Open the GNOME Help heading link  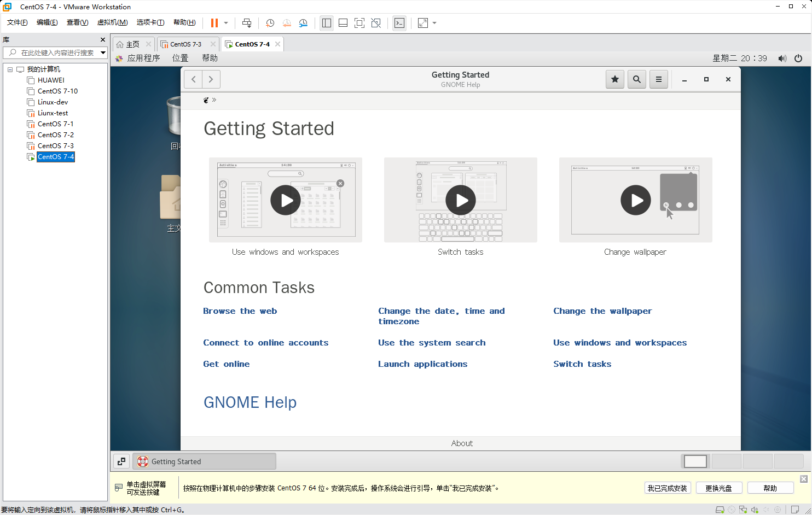[250, 402]
